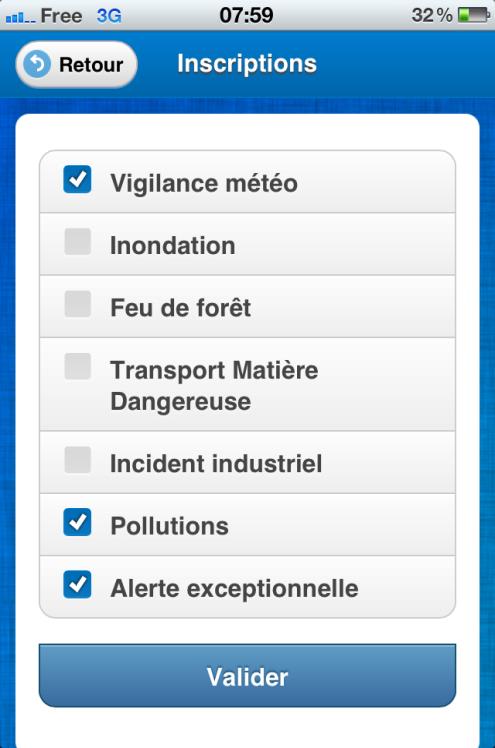Uncheck the Vigilance météo checkbox

tap(77, 179)
